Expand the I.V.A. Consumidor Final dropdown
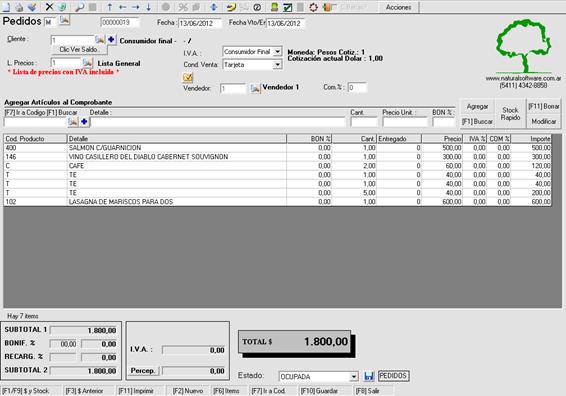 click(x=277, y=52)
